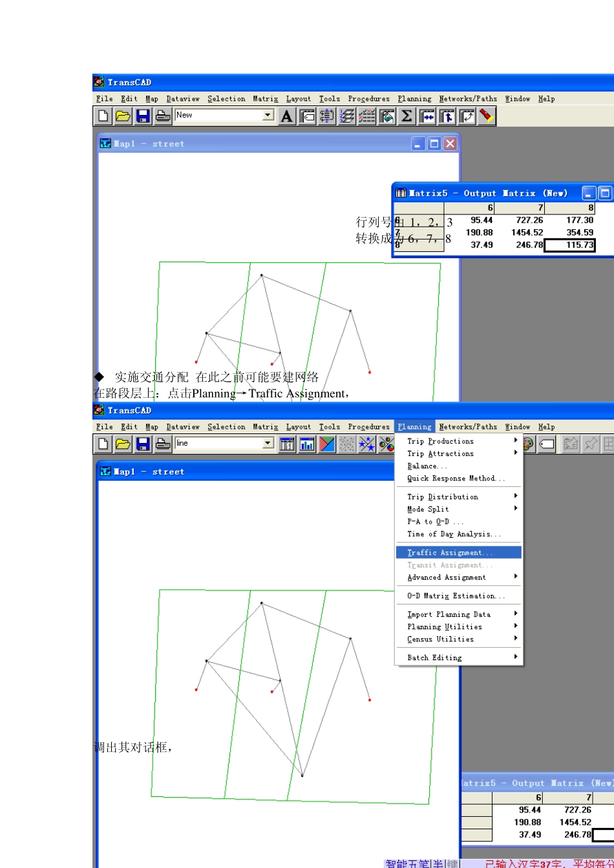Select matrix cell with value 115.73
614x868 pixels.
[x=569, y=245]
